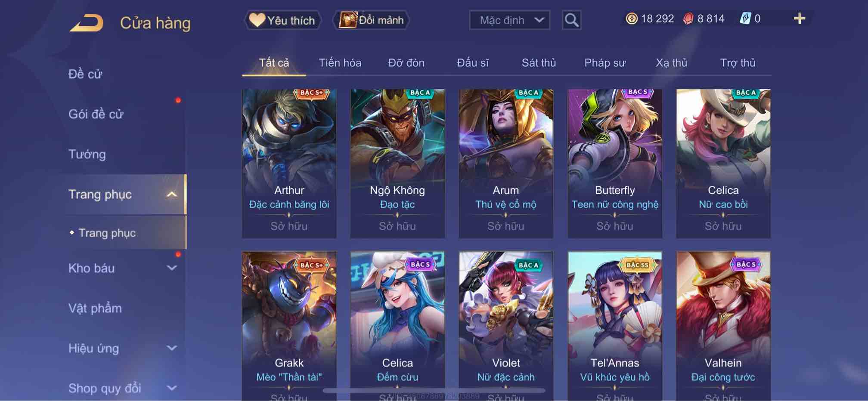Select Arthur Đặc cảnh băng lôi skin
The image size is (868, 401).
289,163
